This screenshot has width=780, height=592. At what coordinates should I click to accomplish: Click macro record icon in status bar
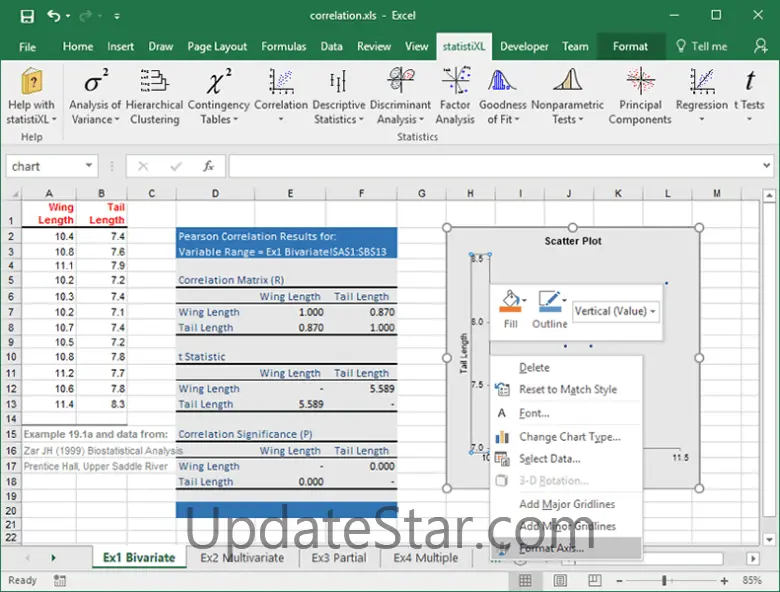tap(60, 580)
